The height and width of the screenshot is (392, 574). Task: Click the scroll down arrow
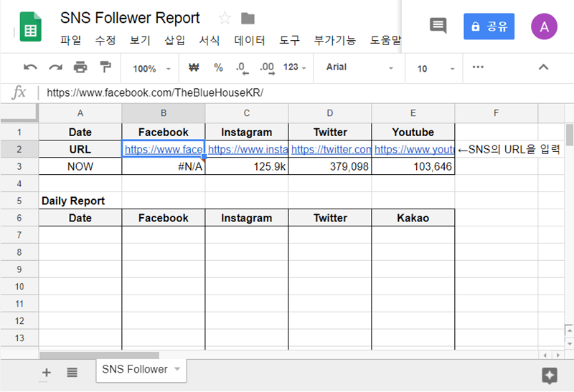[569, 344]
